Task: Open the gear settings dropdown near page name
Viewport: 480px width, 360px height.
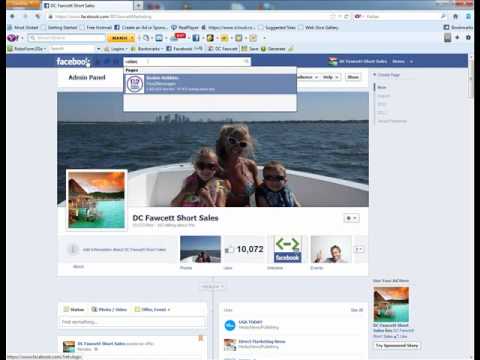Action: click(x=351, y=218)
